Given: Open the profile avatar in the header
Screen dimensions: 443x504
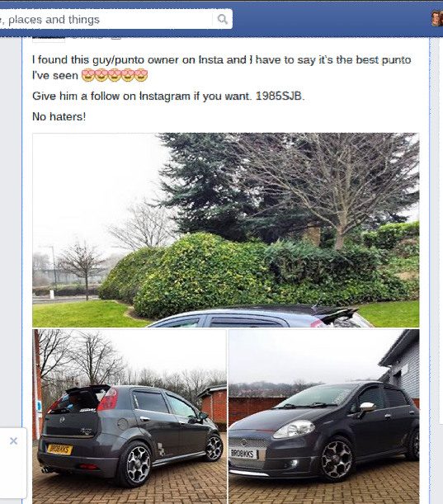Looking at the screenshot, I should click(x=437, y=18).
